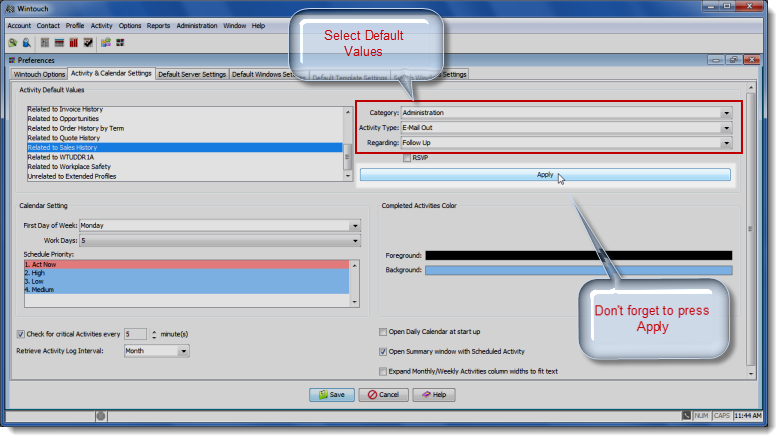The width and height of the screenshot is (783, 442).
Task: Open the Category dropdown
Action: [727, 113]
